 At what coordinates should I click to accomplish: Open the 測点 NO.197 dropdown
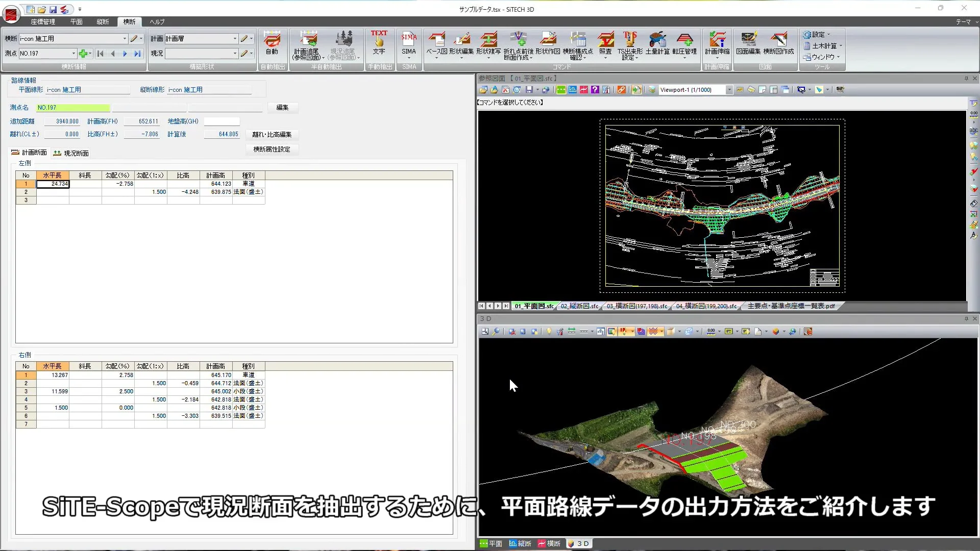click(x=73, y=54)
